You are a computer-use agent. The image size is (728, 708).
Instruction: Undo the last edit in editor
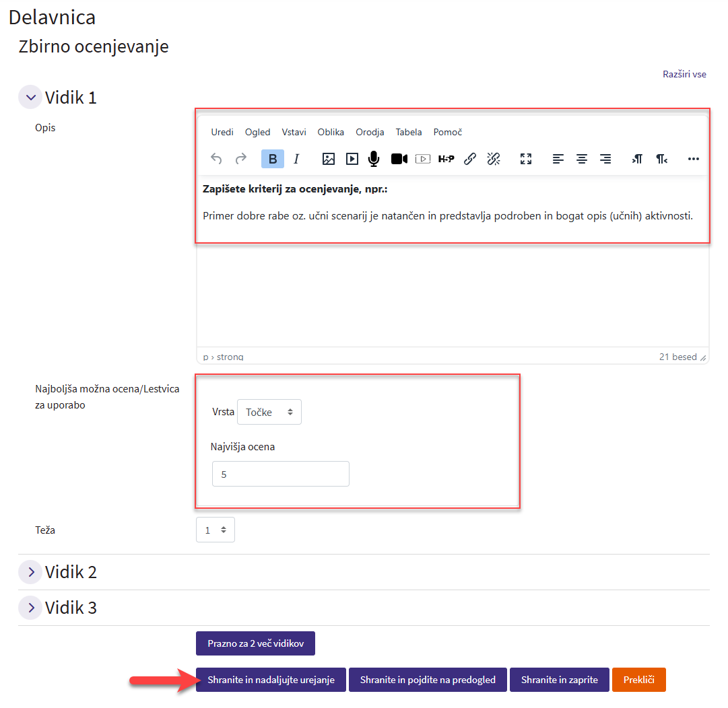[x=216, y=159]
